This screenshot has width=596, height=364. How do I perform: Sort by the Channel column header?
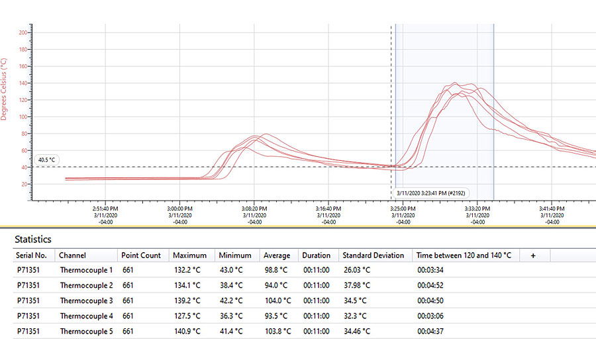pyautogui.click(x=72, y=255)
